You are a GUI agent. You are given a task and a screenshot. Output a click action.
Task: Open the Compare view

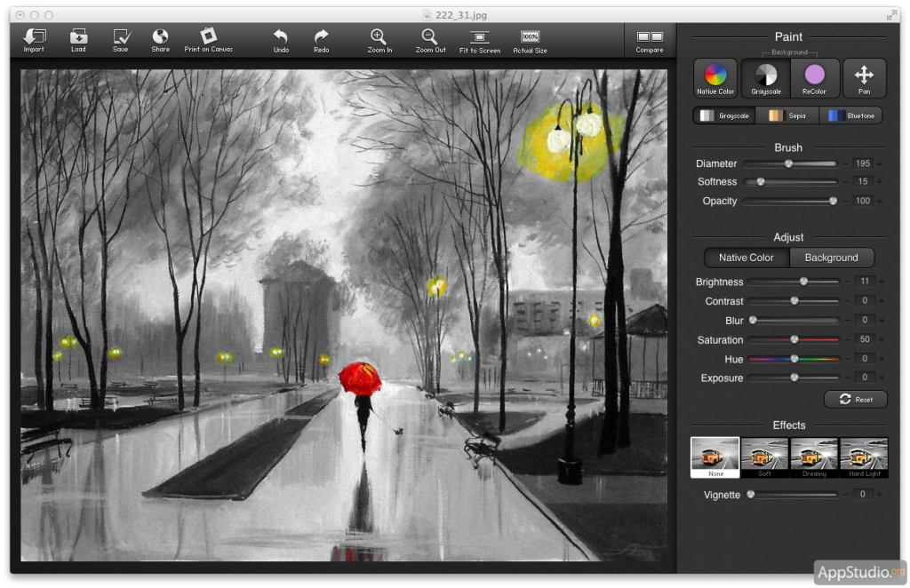coord(650,38)
